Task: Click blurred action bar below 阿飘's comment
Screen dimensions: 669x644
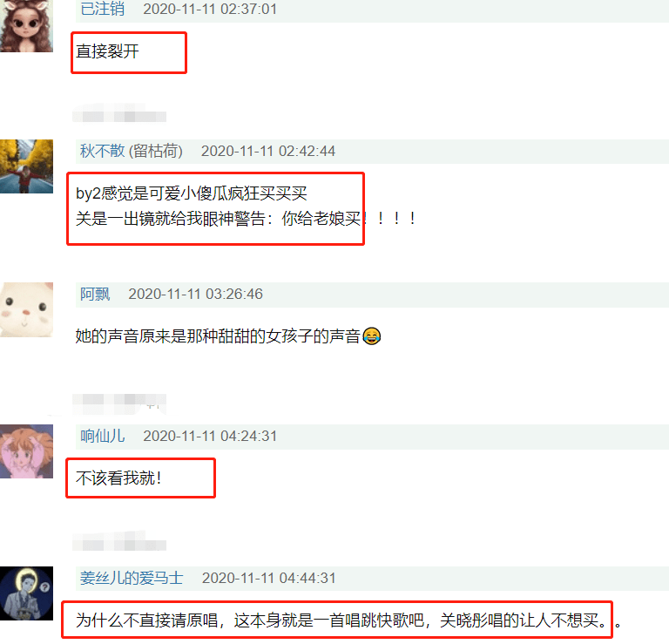Action: [119, 403]
